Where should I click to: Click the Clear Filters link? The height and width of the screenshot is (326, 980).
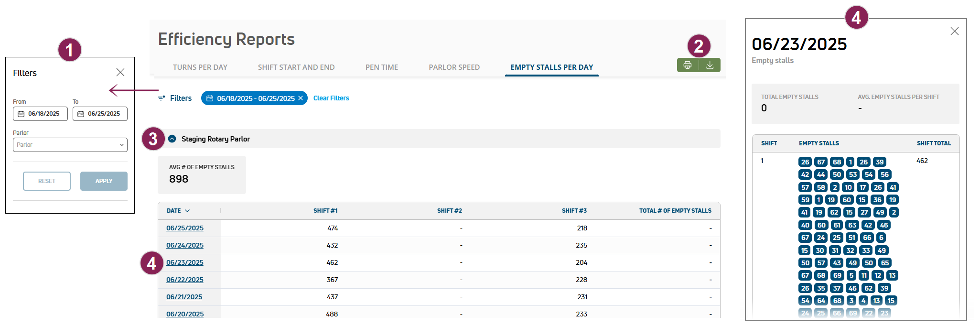pyautogui.click(x=331, y=98)
